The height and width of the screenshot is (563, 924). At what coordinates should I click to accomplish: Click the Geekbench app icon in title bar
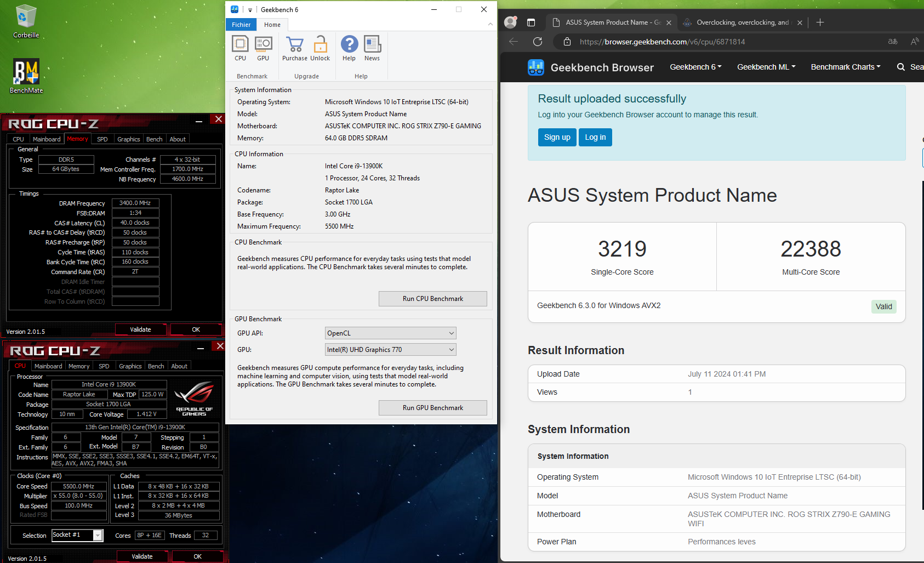pyautogui.click(x=235, y=9)
